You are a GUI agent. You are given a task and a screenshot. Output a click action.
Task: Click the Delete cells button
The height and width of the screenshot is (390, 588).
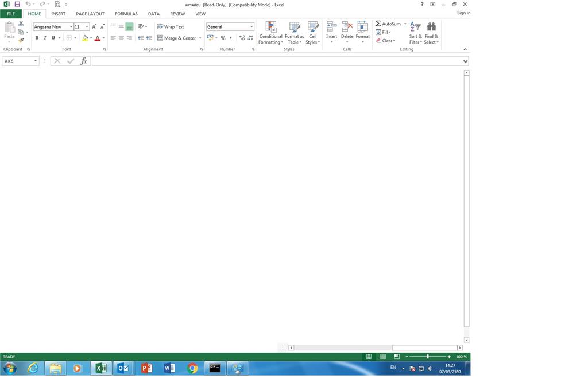347,32
